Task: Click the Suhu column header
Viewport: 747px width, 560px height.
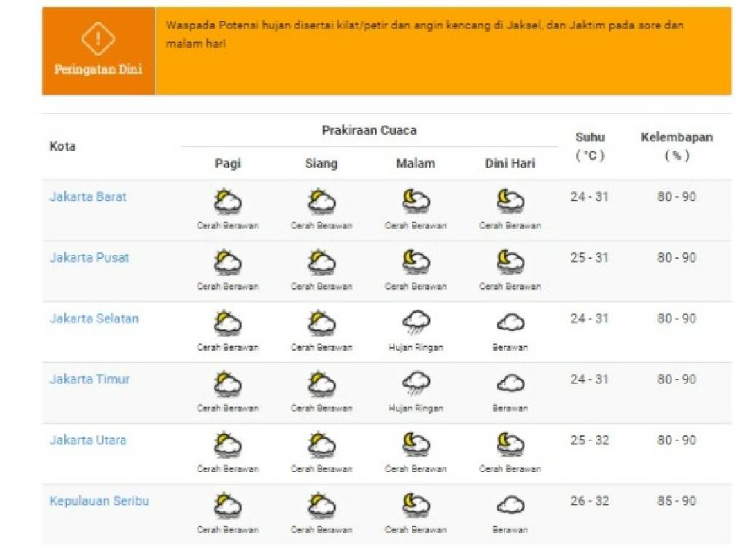Action: click(590, 146)
